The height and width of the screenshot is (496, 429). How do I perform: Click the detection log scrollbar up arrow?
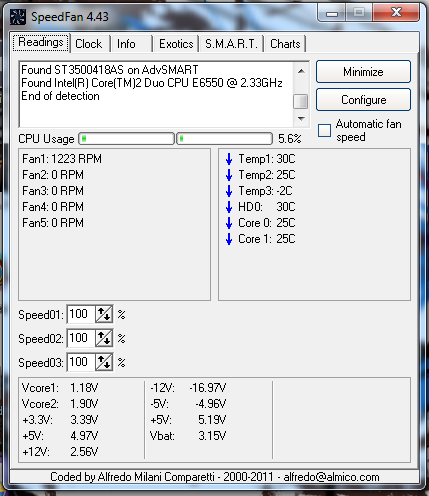[301, 71]
